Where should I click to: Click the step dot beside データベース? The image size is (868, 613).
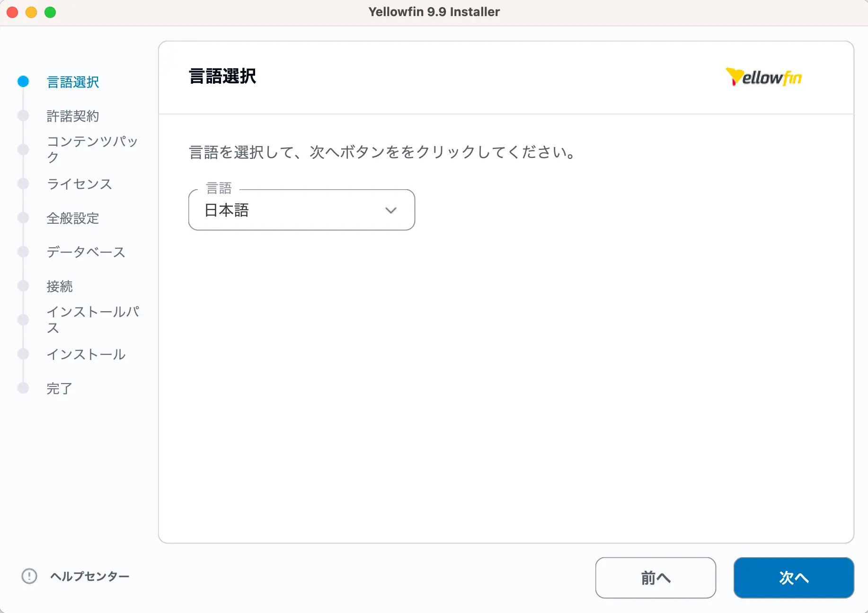pyautogui.click(x=23, y=252)
